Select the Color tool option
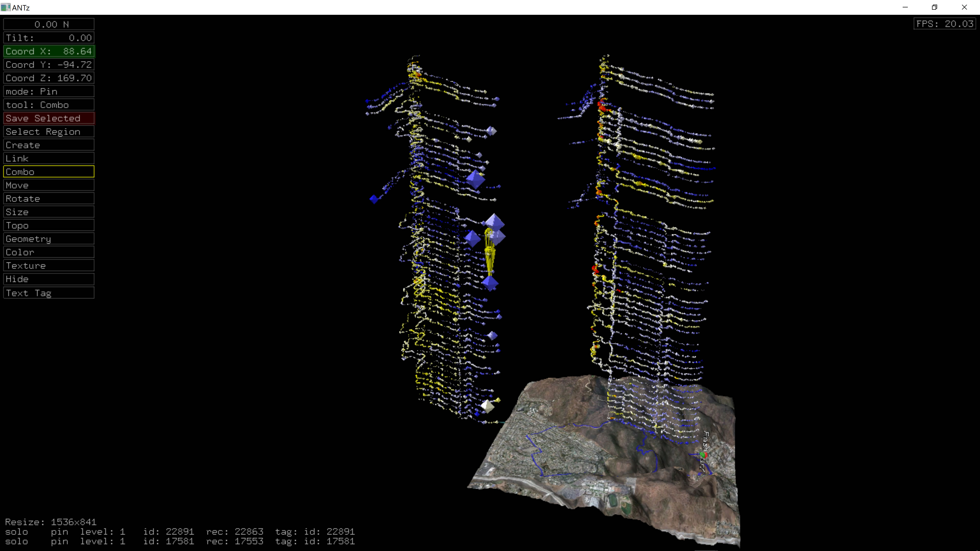The height and width of the screenshot is (551, 980). (x=49, y=252)
